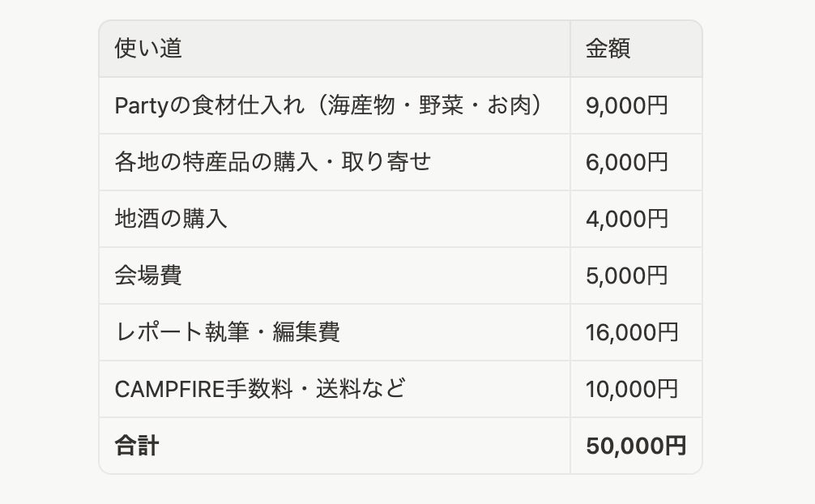Image resolution: width=815 pixels, height=504 pixels.
Task: Click the 使い道 column header
Action: 148,49
